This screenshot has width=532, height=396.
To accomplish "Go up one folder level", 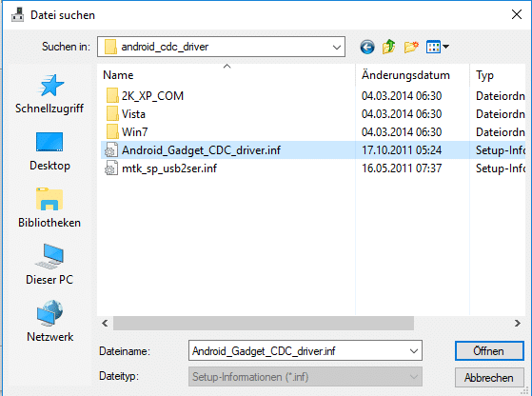I will 389,47.
